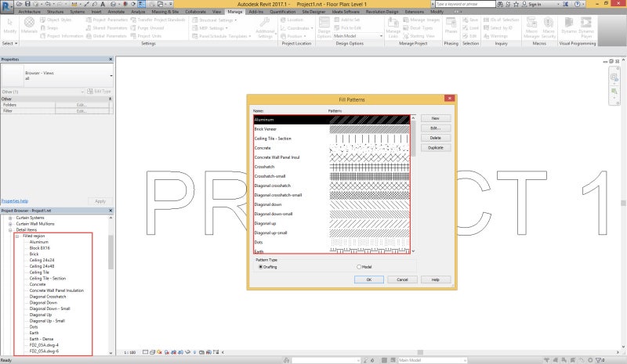Click Purge Unused in ribbon

click(147, 28)
